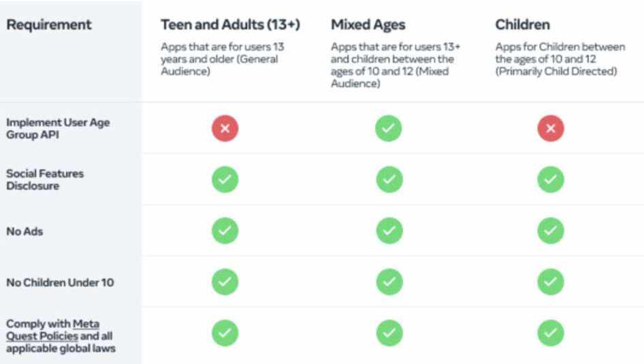
Task: Click Meta Quest Policies check under Mixed Ages
Action: pos(389,333)
